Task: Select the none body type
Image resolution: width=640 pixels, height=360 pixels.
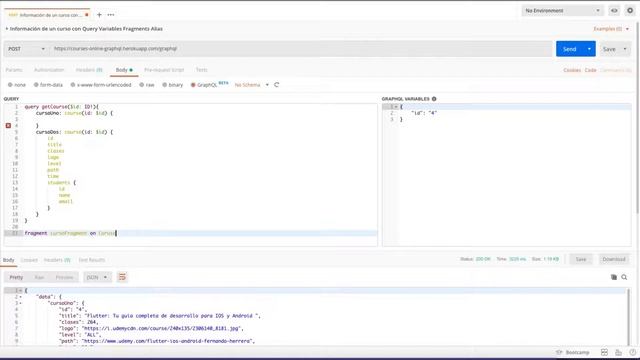Action: point(17,85)
